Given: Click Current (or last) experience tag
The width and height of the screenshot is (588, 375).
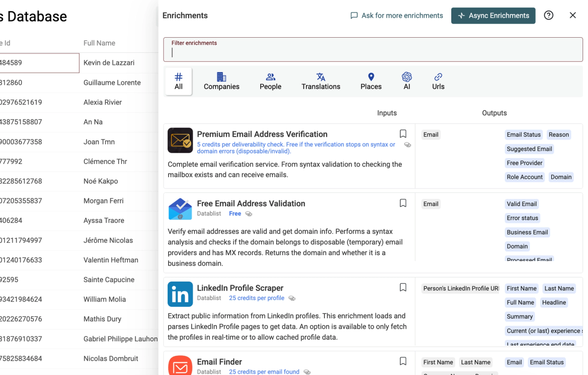Looking at the screenshot, I should 544,331.
